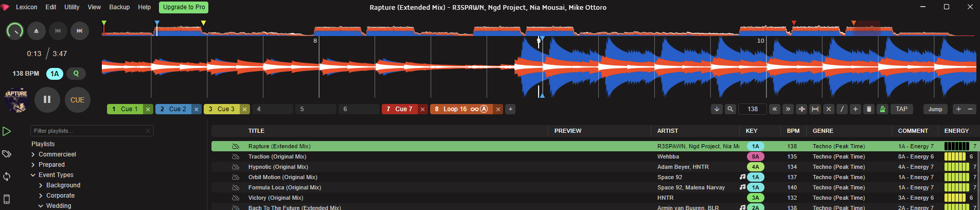Click the Upgrade to Pro button
This screenshot has width=980, height=210.
tap(184, 7)
